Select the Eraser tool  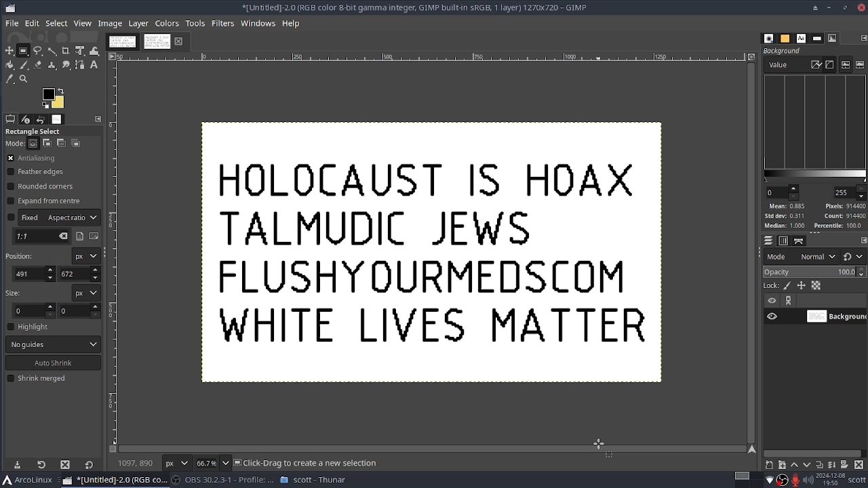click(38, 65)
